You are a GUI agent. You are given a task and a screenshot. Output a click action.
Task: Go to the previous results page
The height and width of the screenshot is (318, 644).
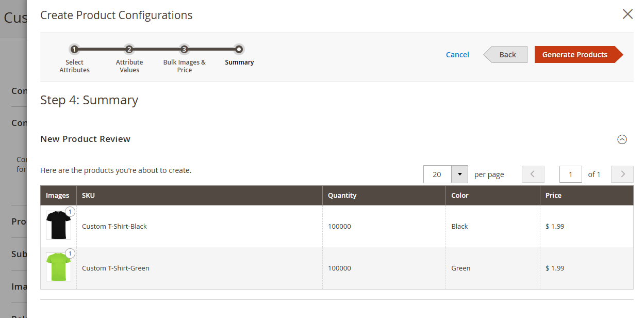pos(533,174)
